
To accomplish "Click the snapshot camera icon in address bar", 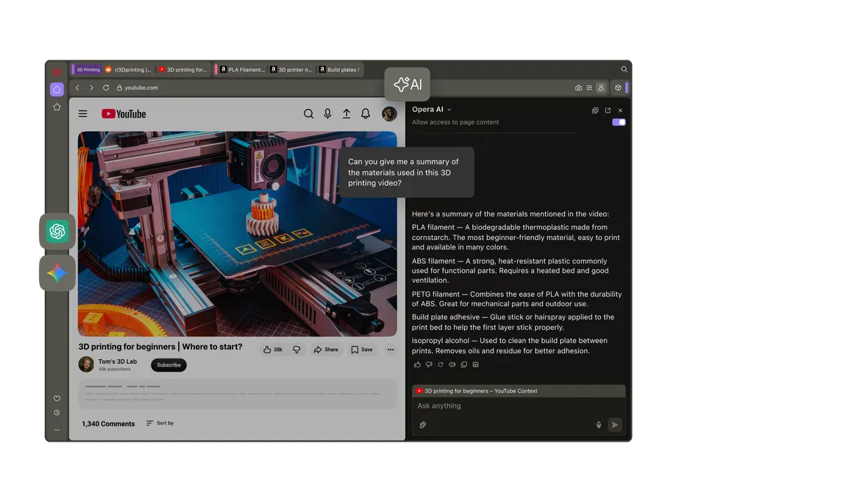I will point(578,88).
